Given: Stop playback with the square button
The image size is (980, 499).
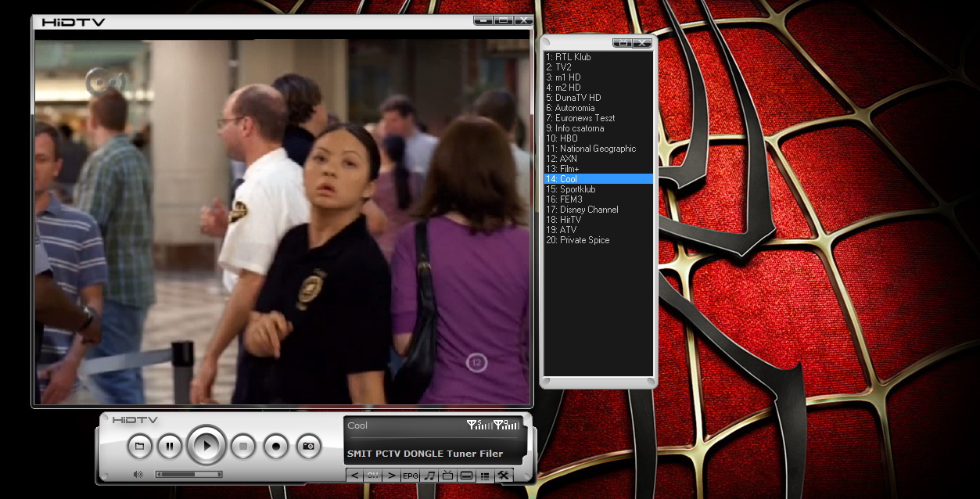Looking at the screenshot, I should click(242, 446).
